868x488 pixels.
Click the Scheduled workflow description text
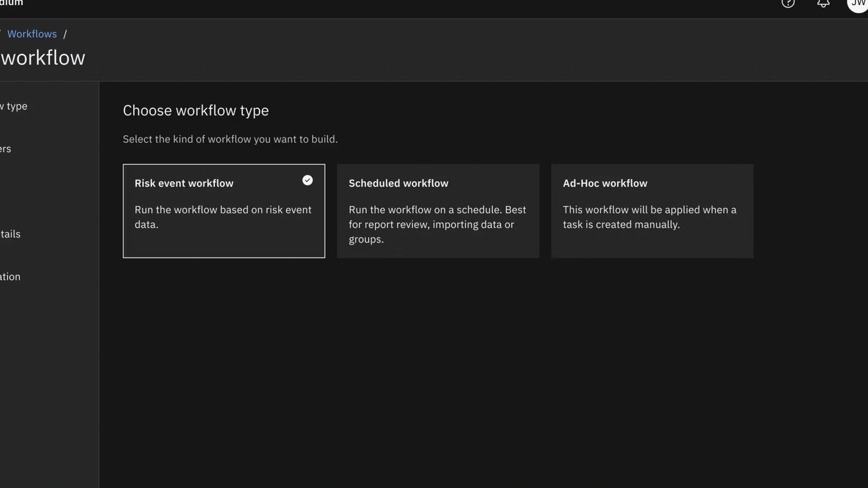437,225
